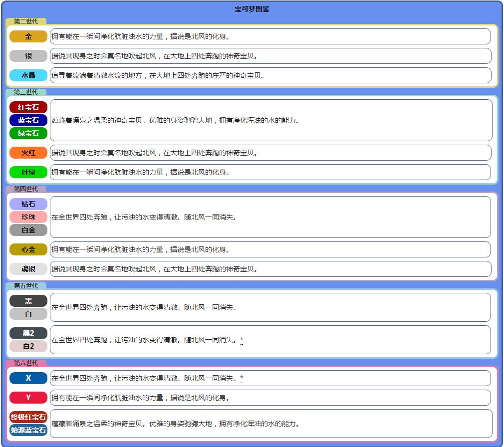Image resolution: width=504 pixels, height=447 pixels.
Task: Click the Y version description text
Action: pyautogui.click(x=140, y=398)
